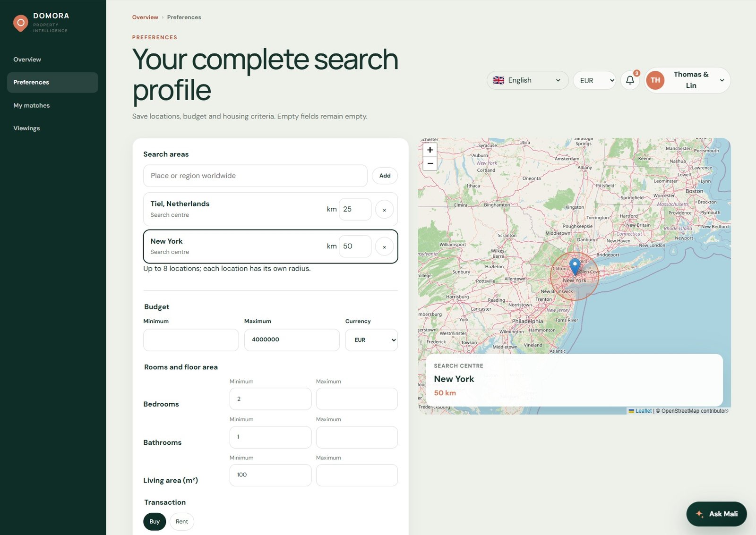Image resolution: width=756 pixels, height=535 pixels.
Task: Select the New York location row name
Action: [166, 241]
